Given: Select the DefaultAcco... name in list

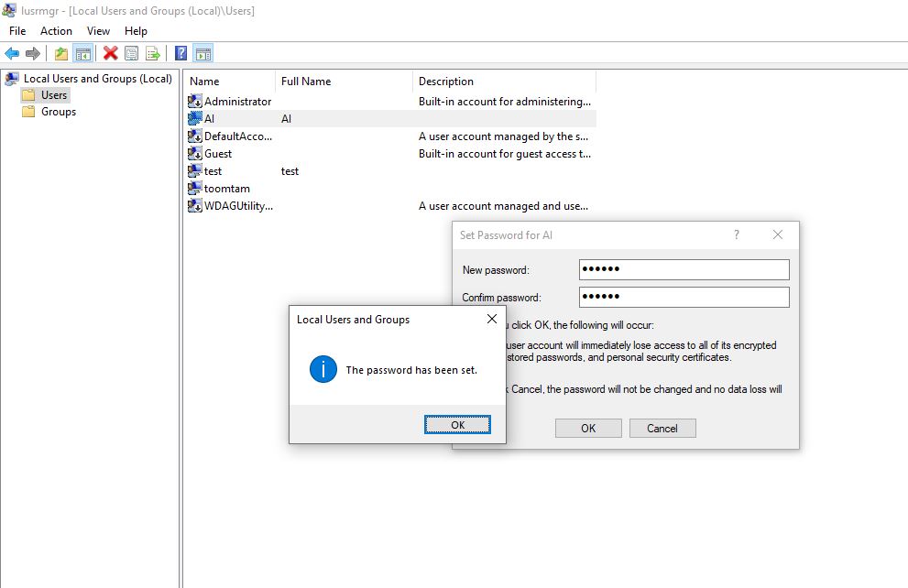Looking at the screenshot, I should [x=238, y=136].
